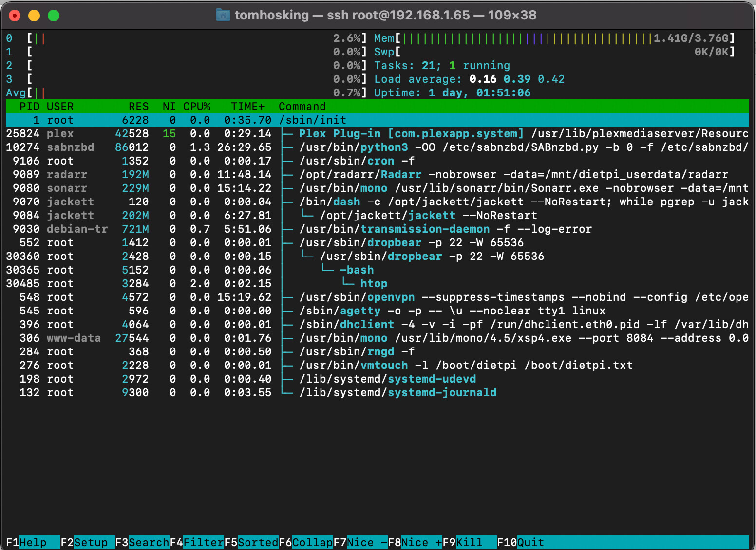Image resolution: width=756 pixels, height=550 pixels.
Task: Click PID 25824 in the plex row
Action: (x=23, y=133)
